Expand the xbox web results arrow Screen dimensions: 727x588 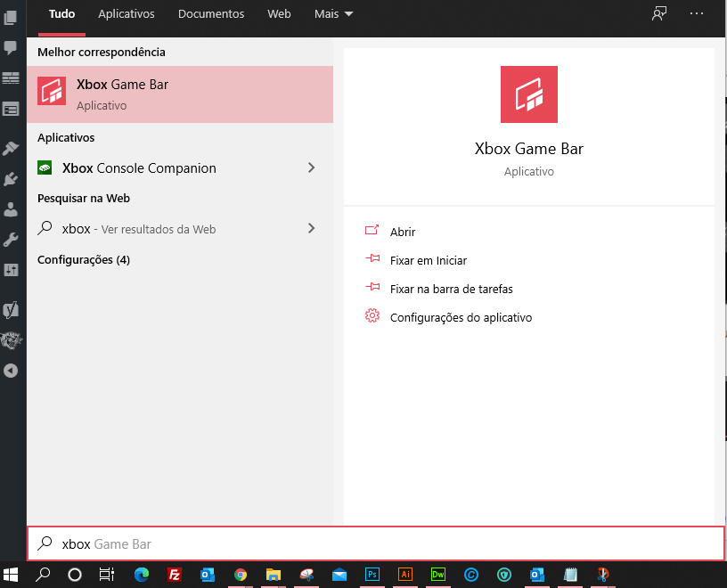311,228
